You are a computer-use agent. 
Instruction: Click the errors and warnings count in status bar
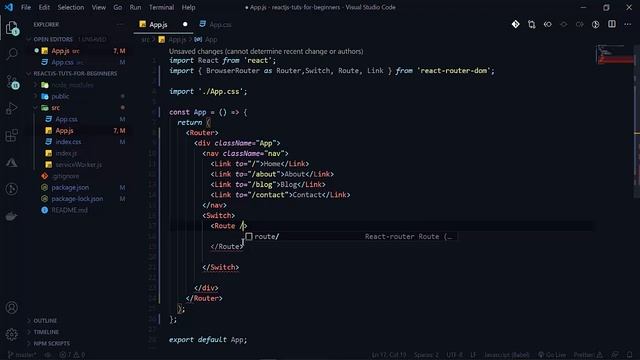click(x=72, y=355)
